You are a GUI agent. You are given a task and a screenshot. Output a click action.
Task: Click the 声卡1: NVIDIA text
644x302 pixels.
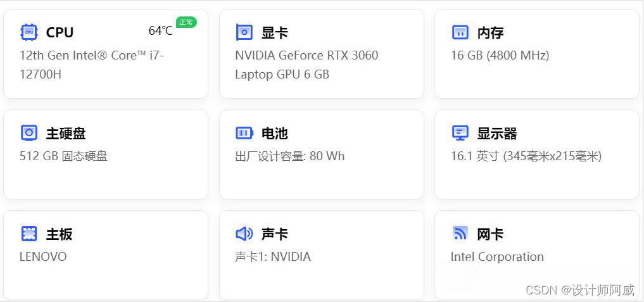coord(273,257)
